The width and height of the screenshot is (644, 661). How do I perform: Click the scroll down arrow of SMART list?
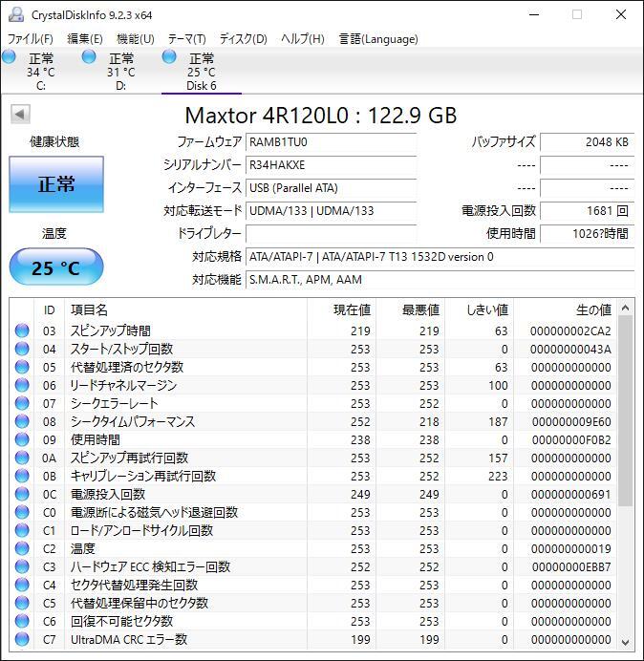(626, 642)
